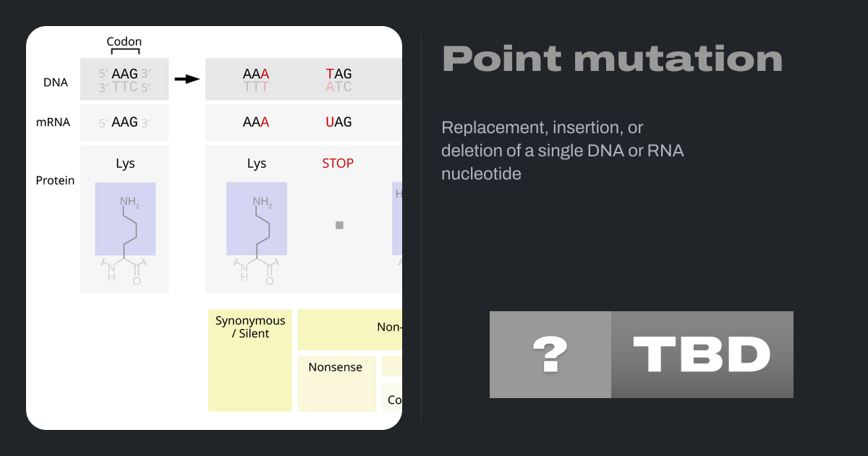
Task: Click the Nonsense category box
Action: pos(336,381)
